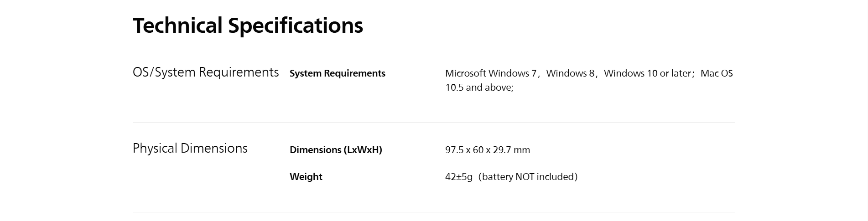Click the Windows 10 or later text
The height and width of the screenshot is (221, 868).
pyautogui.click(x=647, y=73)
